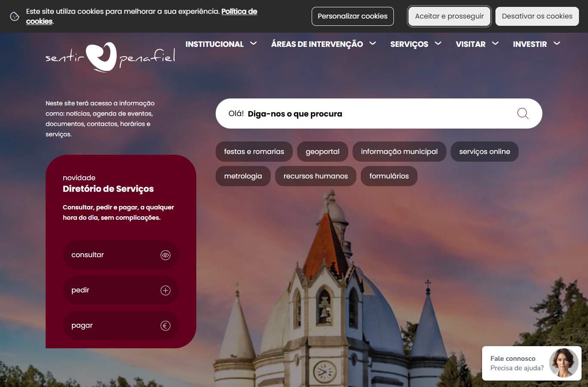This screenshot has width=588, height=387.
Task: Click the chat assistant avatar photo
Action: [x=563, y=363]
